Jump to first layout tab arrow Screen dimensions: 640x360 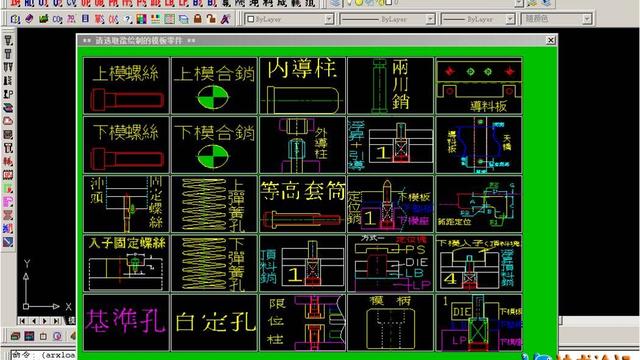point(22,321)
